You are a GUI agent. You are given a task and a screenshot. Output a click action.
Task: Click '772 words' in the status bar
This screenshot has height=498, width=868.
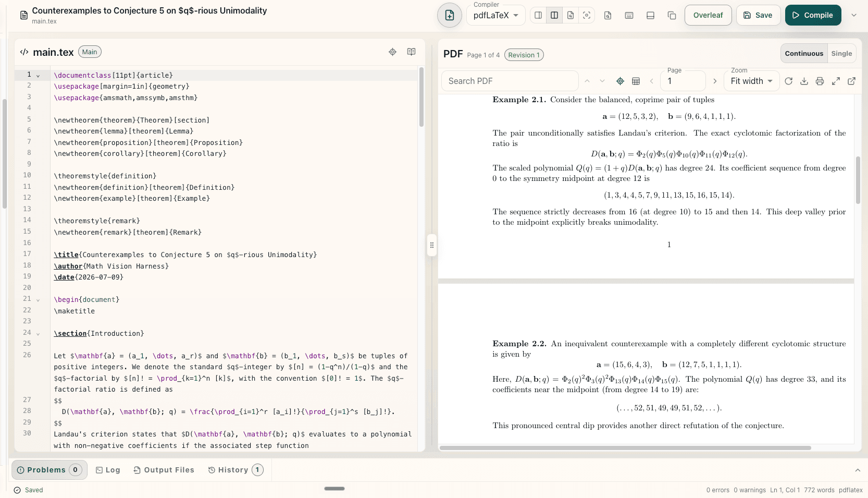pyautogui.click(x=819, y=490)
